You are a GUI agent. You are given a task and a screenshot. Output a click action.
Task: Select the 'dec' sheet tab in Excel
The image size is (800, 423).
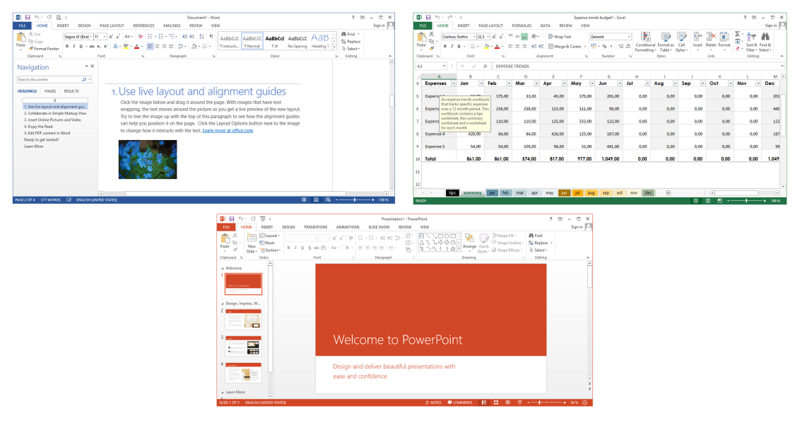coord(648,193)
